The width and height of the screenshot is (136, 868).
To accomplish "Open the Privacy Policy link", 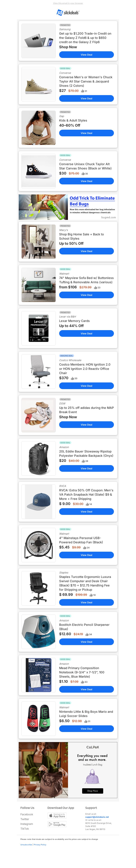I will tap(40, 845).
